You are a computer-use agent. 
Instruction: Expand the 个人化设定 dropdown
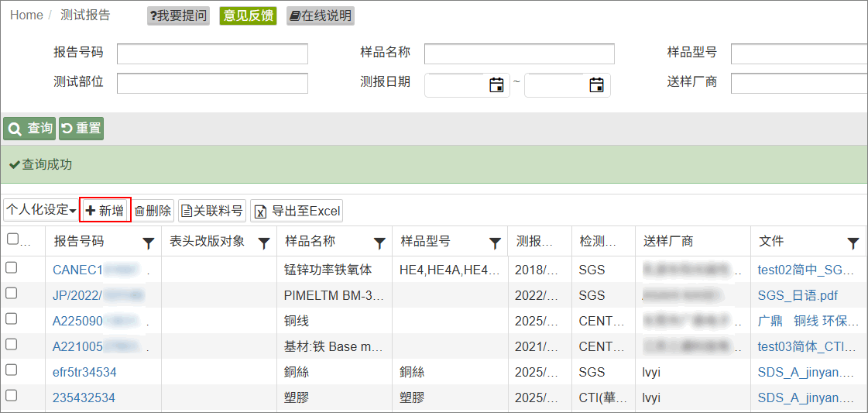[x=42, y=211]
